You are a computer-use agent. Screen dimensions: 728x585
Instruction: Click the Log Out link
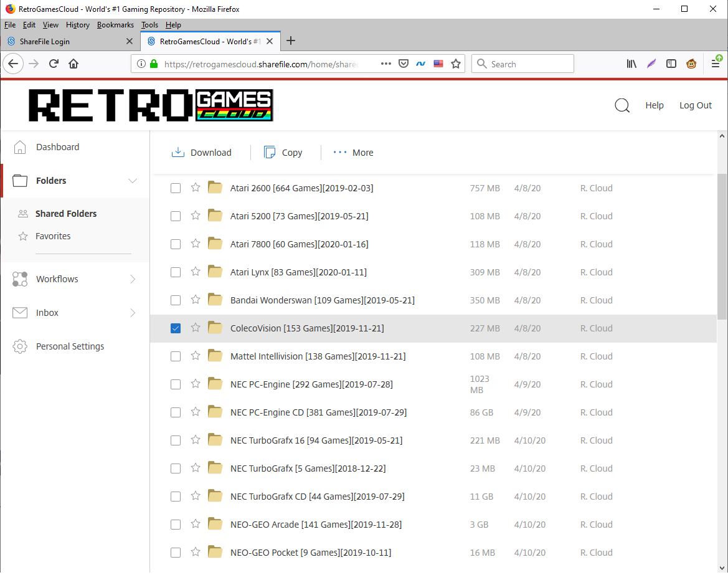pos(696,105)
